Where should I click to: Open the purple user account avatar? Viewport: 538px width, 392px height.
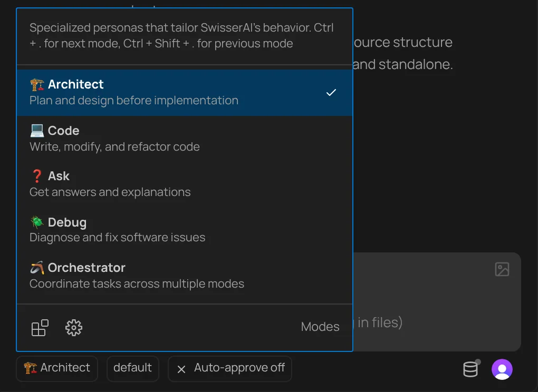click(x=502, y=369)
